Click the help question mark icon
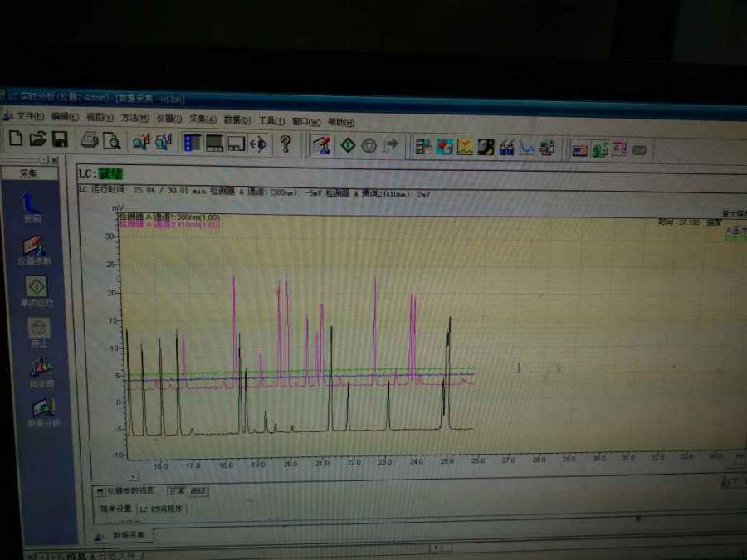747x560 pixels. tap(286, 144)
